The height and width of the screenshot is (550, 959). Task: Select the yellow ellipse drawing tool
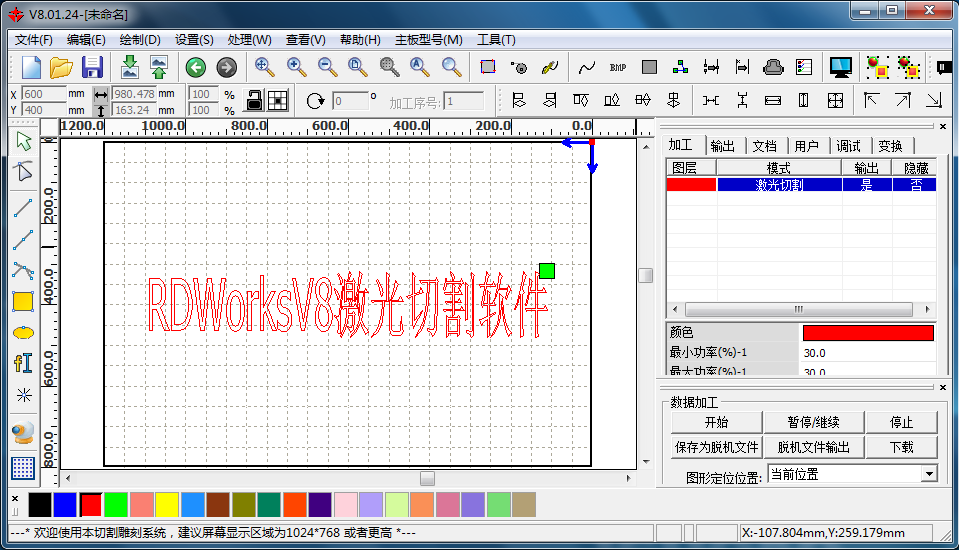coord(23,333)
